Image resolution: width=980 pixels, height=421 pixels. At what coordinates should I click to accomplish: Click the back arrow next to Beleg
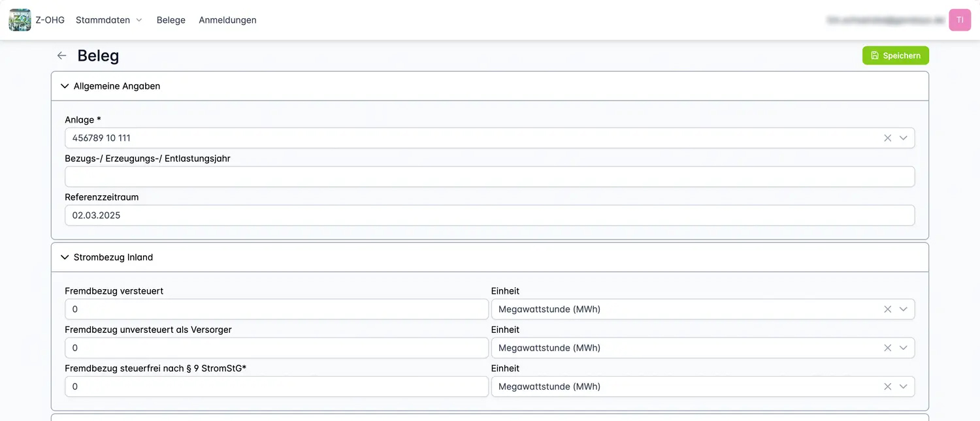(61, 55)
